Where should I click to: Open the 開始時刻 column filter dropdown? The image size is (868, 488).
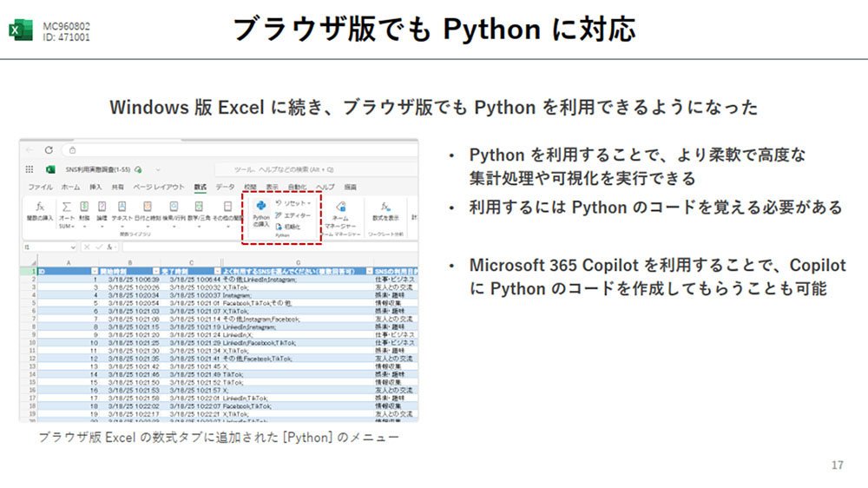(x=156, y=272)
